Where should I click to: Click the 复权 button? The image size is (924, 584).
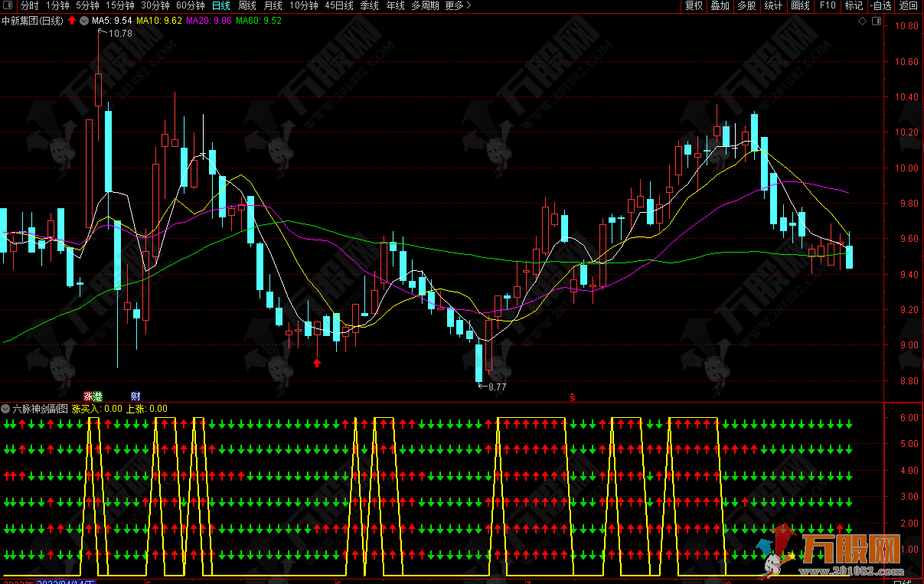pyautogui.click(x=694, y=5)
